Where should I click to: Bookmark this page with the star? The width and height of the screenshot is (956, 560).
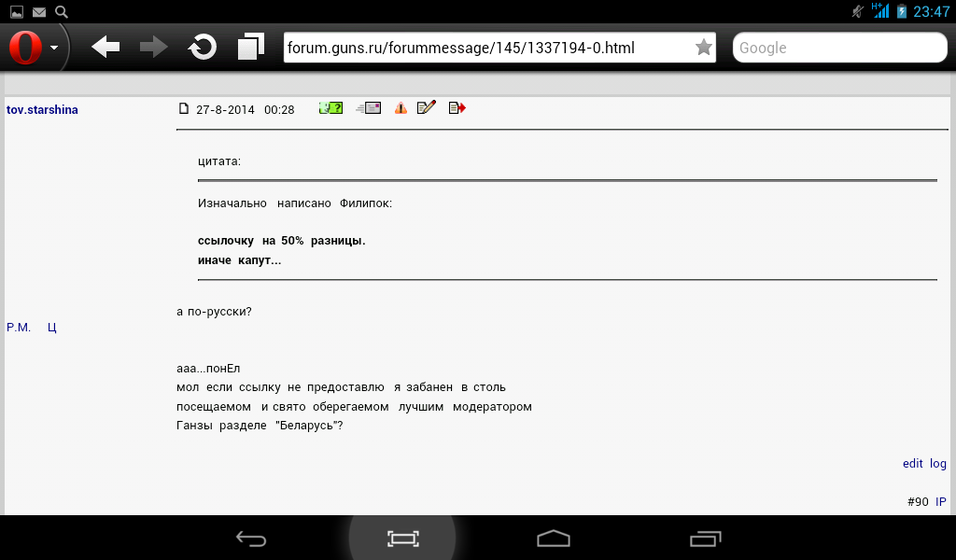pyautogui.click(x=703, y=48)
